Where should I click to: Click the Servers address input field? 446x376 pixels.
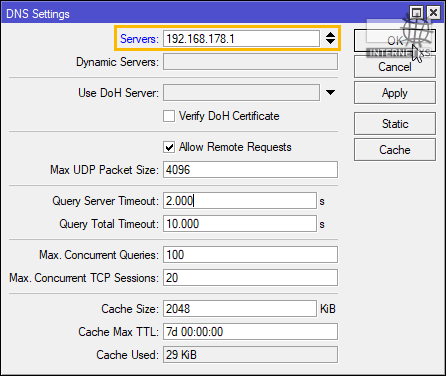coord(241,39)
